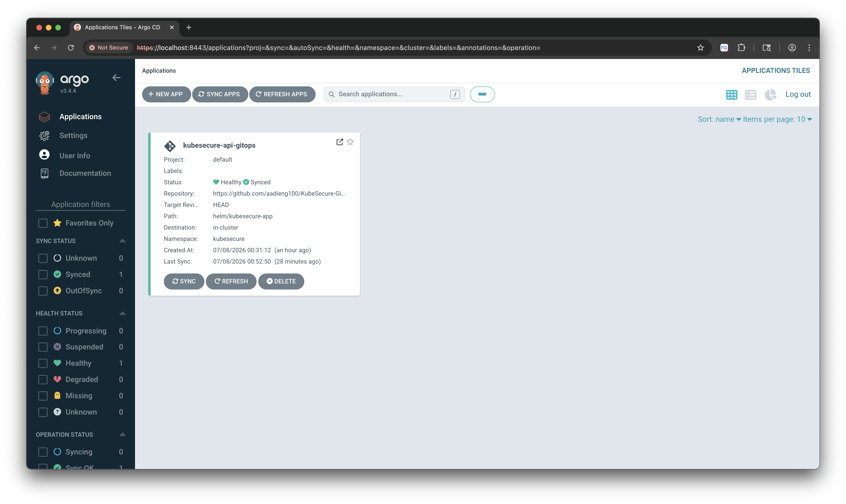Go to Applications in sidebar
The image size is (846, 504).
point(80,117)
